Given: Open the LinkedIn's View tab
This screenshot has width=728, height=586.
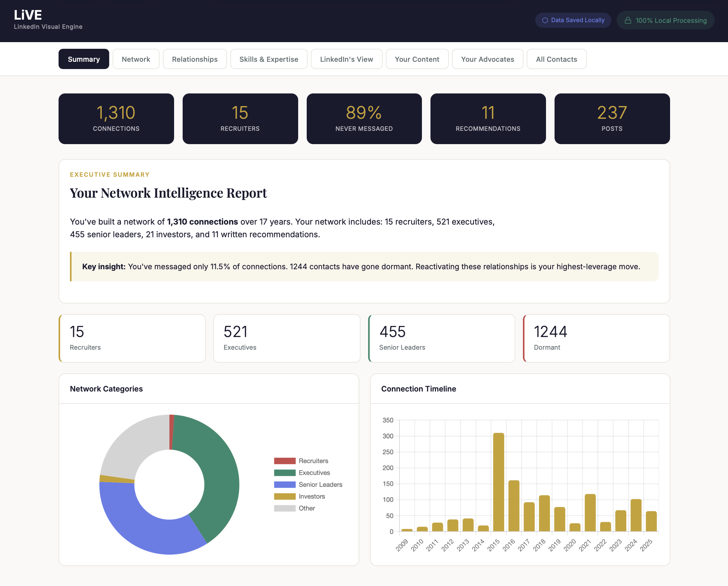Looking at the screenshot, I should click(x=347, y=59).
